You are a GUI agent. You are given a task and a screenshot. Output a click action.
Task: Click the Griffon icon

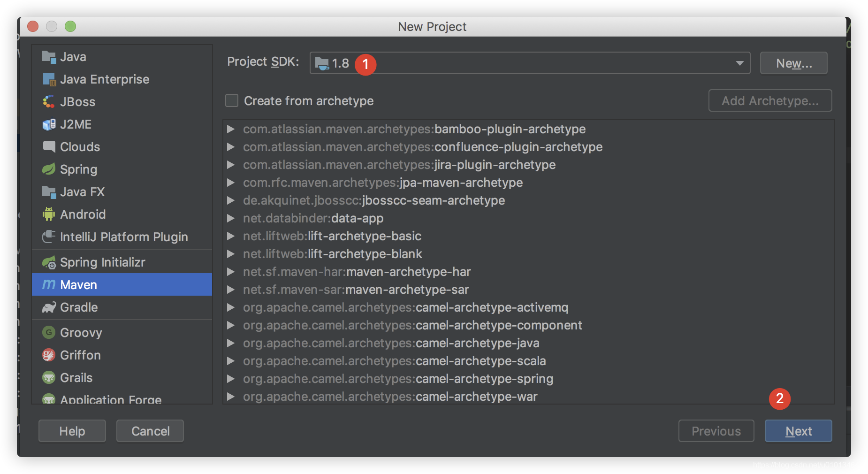tap(49, 355)
